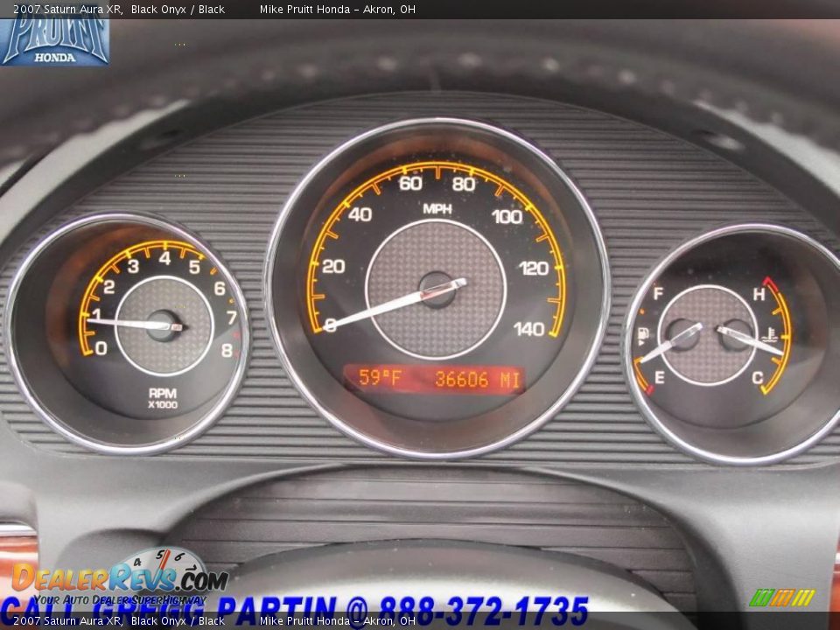
Task: Tap the coolant temperature icon
Action: 769,335
